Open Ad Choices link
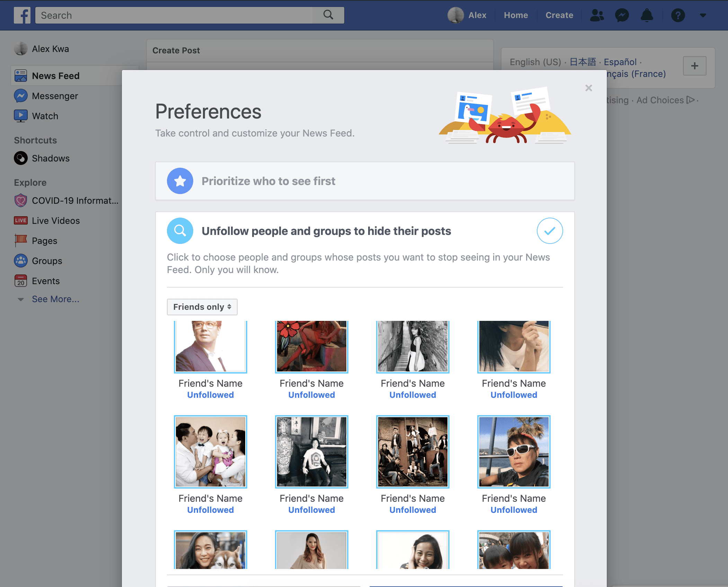728x587 pixels. tap(660, 100)
